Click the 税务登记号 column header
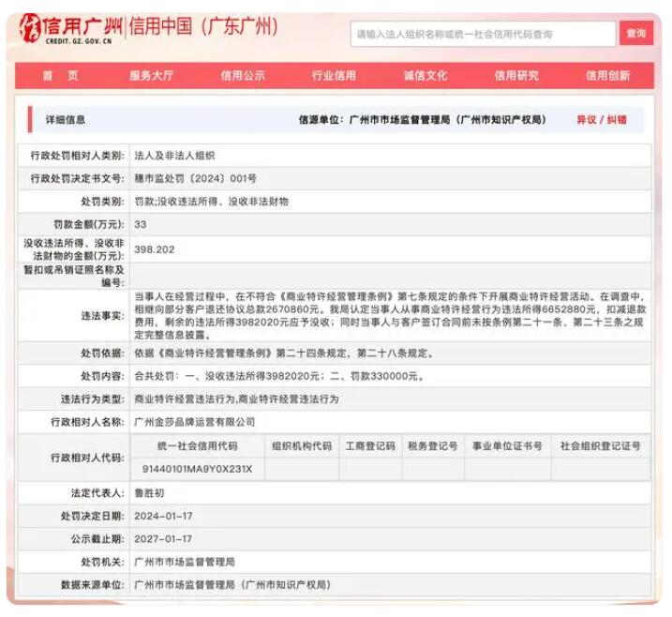Image resolution: width=672 pixels, height=617 pixels. [433, 446]
